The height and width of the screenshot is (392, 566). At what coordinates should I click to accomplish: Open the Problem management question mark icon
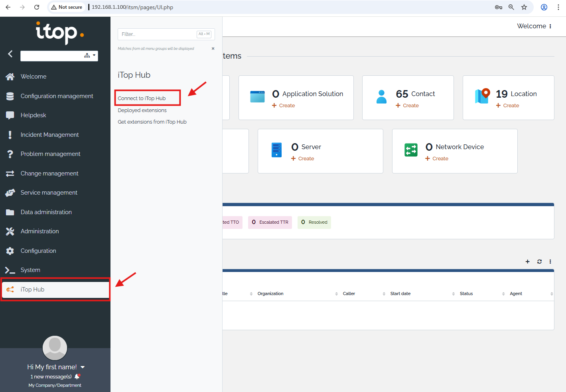pos(10,154)
